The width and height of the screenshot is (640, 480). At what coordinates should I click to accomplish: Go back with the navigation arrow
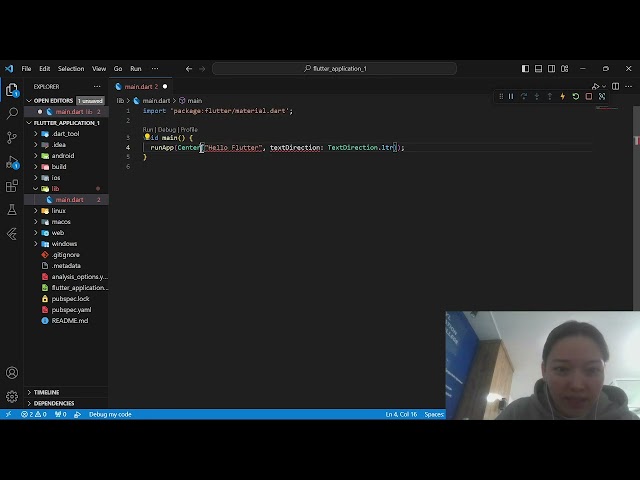[x=189, y=69]
